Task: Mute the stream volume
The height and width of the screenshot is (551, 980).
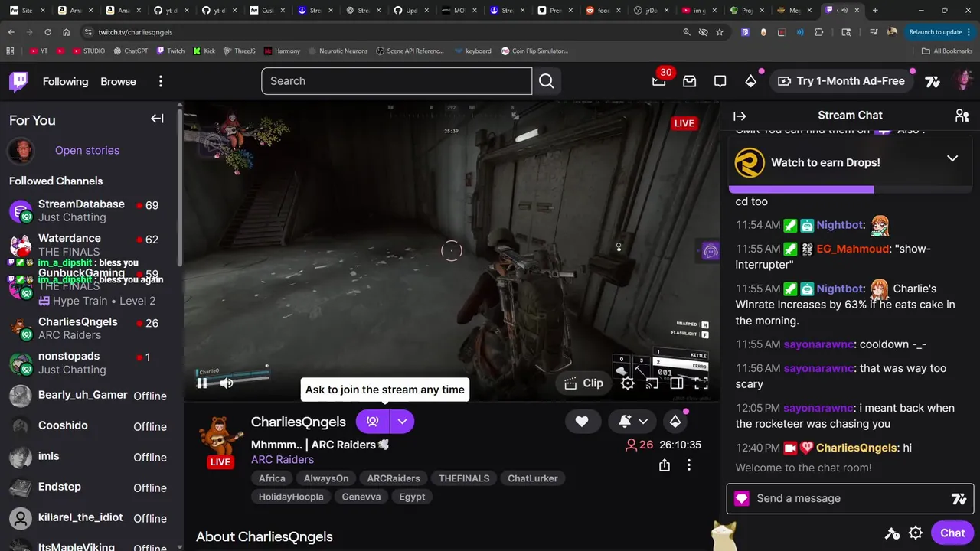Action: (x=227, y=383)
